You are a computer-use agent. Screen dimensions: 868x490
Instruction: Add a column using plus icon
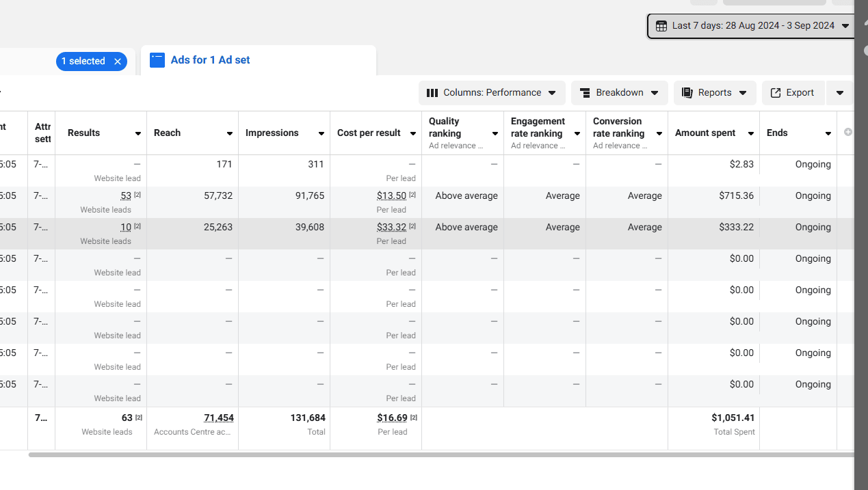848,132
